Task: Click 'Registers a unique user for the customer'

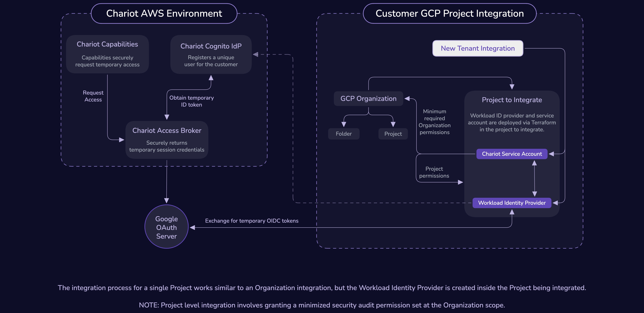Action: click(211, 61)
